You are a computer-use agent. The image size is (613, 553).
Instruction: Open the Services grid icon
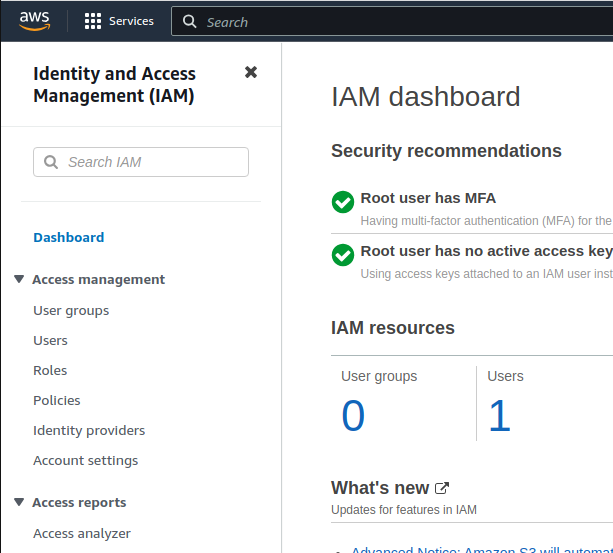[x=93, y=21]
